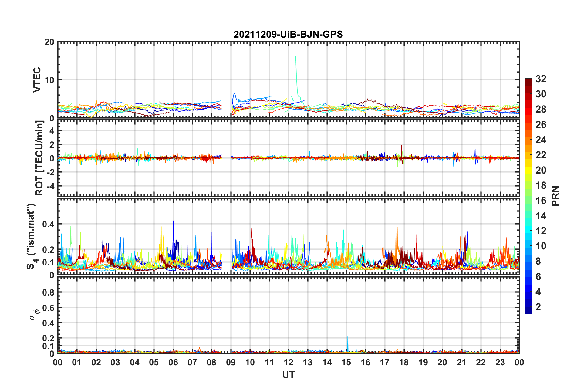Select x-axis hour label 12
Image resolution: width=577 pixels, height=392 pixels.
click(288, 362)
